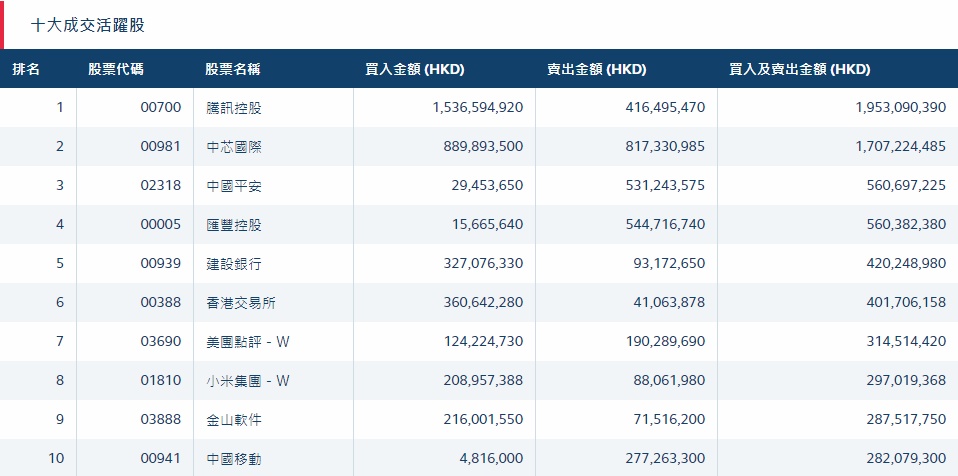Image resolution: width=958 pixels, height=476 pixels.
Task: Click the 十大成交活躍股 section title
Action: tap(88, 24)
